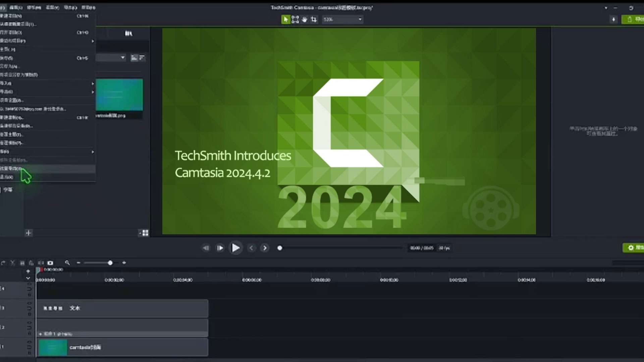Add media with the plus button below bin
The height and width of the screenshot is (362, 644).
click(29, 233)
